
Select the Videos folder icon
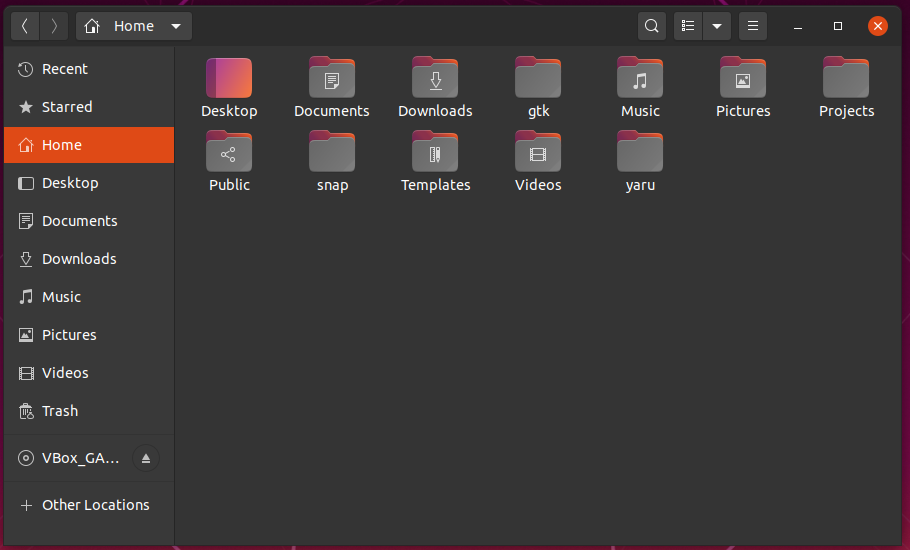pyautogui.click(x=538, y=152)
